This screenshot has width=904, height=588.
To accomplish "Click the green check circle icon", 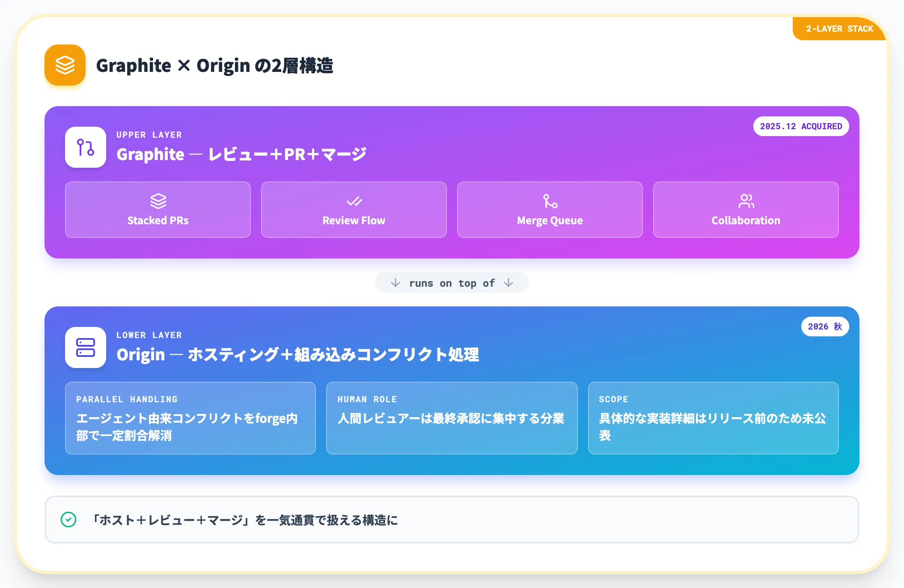I will pyautogui.click(x=68, y=520).
